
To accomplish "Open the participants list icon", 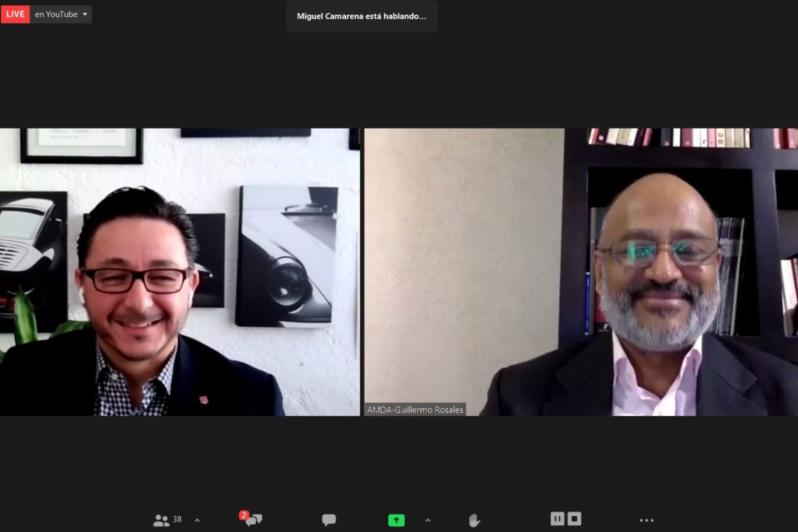I will click(x=161, y=520).
